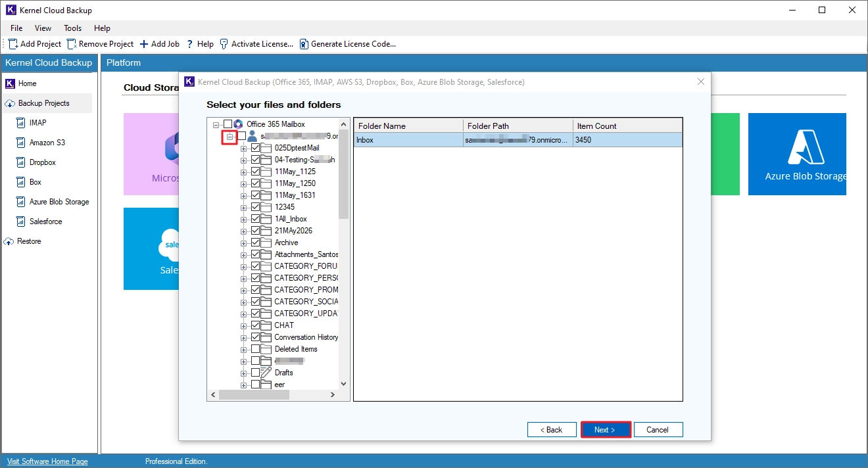The image size is (868, 468).
Task: Open the Help menu in menu bar
Action: click(x=102, y=28)
